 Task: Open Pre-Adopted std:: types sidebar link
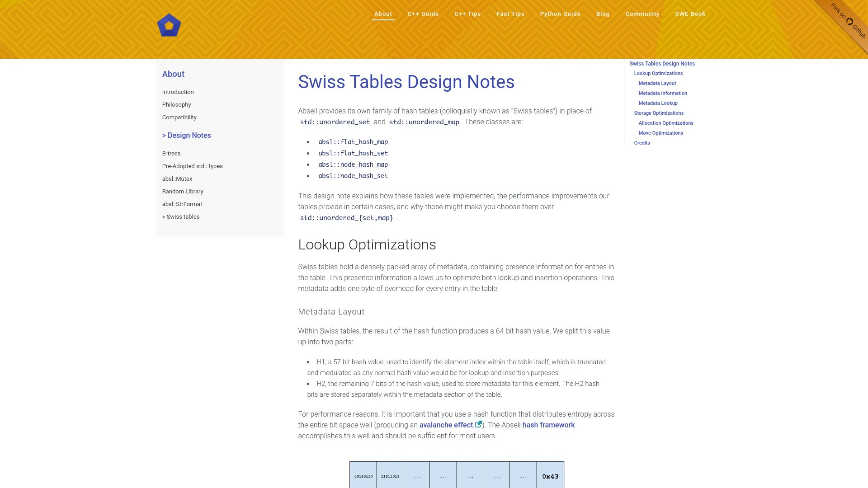click(x=192, y=166)
